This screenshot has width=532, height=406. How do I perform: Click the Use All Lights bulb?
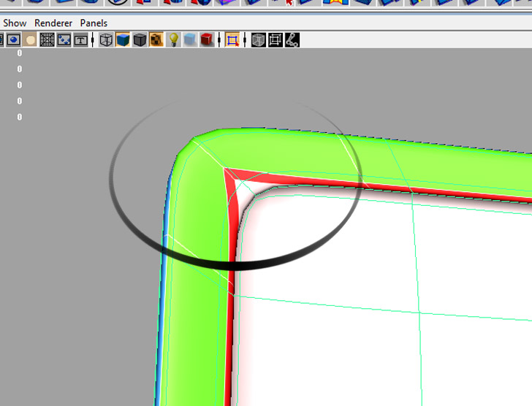coord(173,40)
